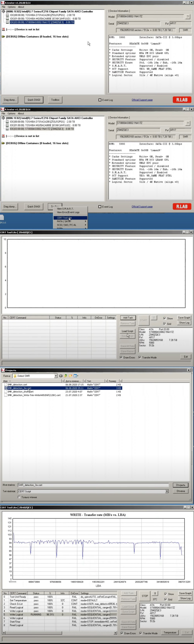Click left arrow of CERT task table scrollbar
This screenshot has height=644, width=194.
point(4,633)
